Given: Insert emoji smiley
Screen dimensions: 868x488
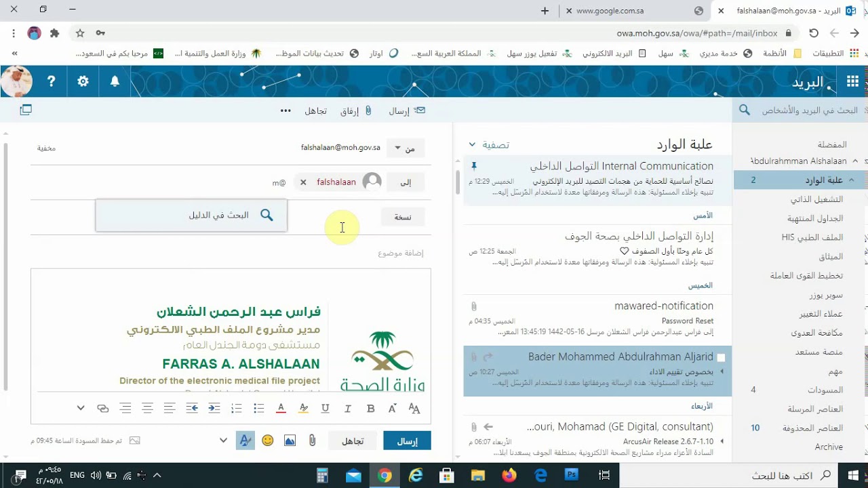Looking at the screenshot, I should pos(268,441).
